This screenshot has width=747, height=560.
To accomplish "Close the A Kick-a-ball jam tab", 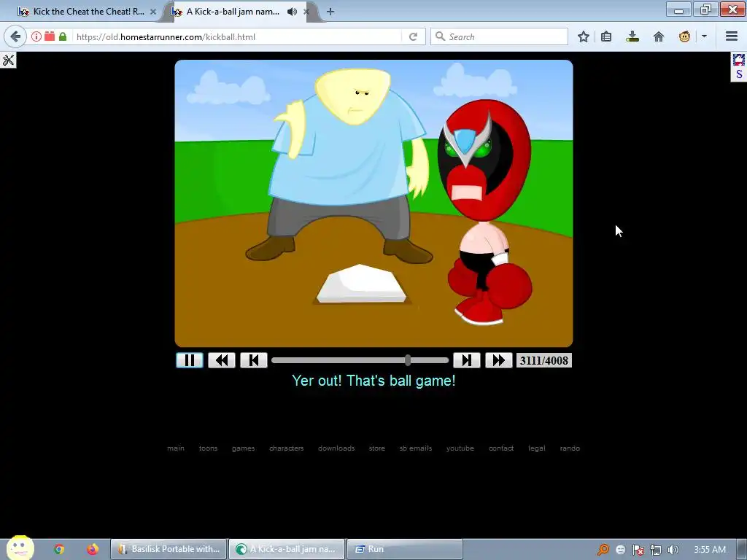I will (307, 12).
